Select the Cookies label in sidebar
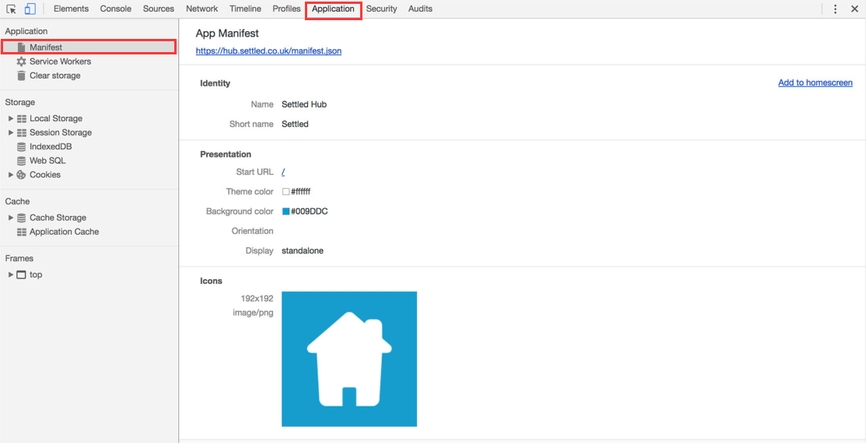 pyautogui.click(x=45, y=175)
